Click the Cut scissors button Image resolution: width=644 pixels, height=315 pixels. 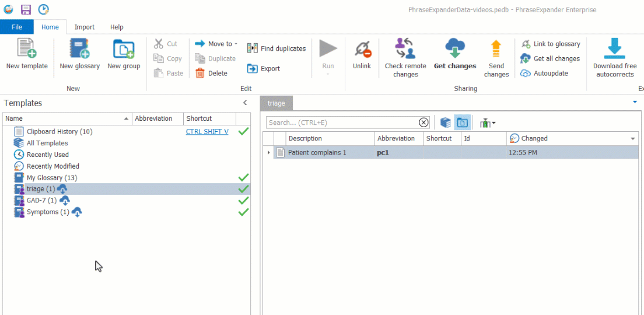pos(166,44)
